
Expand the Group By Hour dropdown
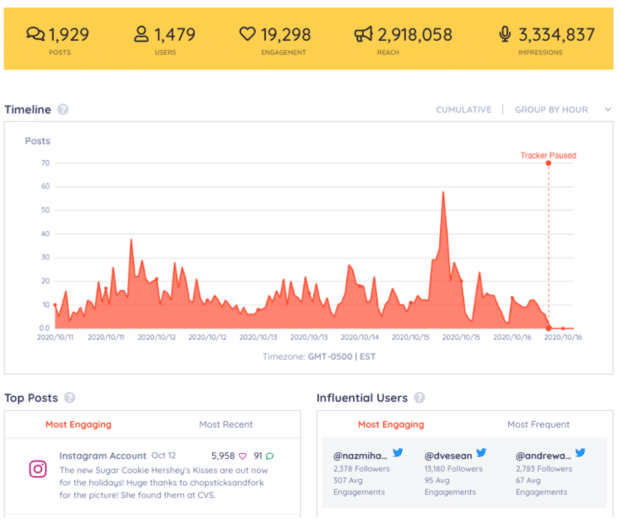(x=551, y=110)
